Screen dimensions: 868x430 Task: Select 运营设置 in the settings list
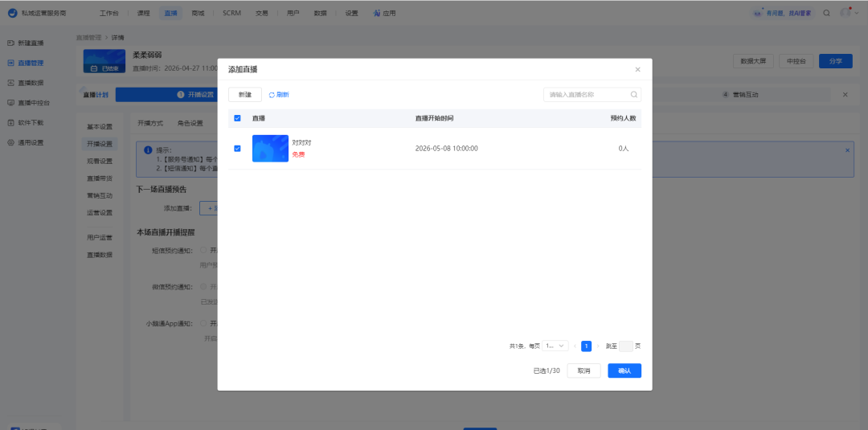click(100, 212)
